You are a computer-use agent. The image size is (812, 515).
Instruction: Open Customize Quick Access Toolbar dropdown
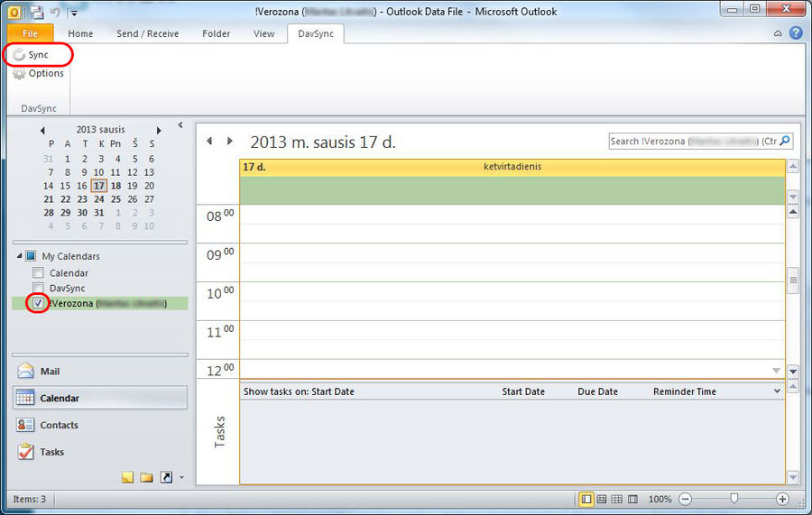(74, 13)
